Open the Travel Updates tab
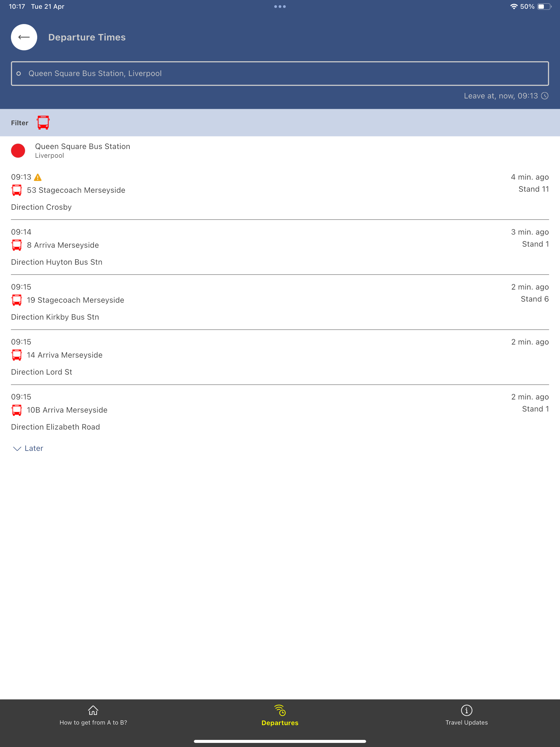 coord(466,715)
